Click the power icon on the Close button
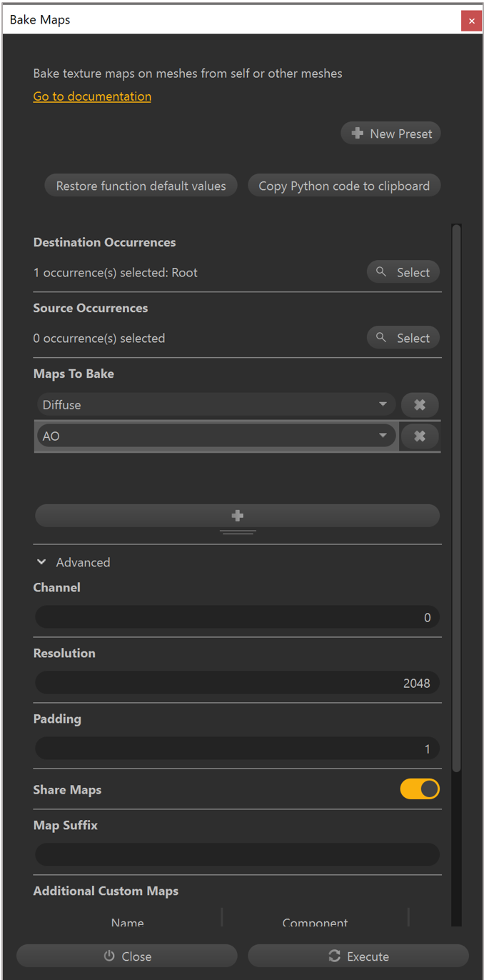This screenshot has width=484, height=980. coord(111,956)
